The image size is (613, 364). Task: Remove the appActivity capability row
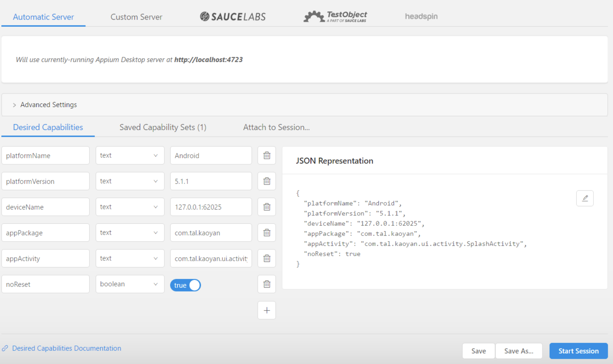tap(266, 258)
